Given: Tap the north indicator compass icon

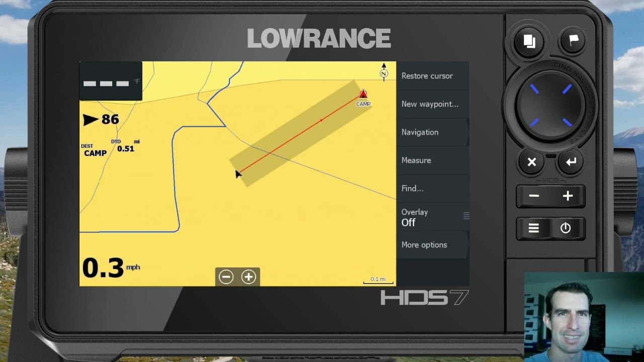Looking at the screenshot, I should (x=384, y=72).
